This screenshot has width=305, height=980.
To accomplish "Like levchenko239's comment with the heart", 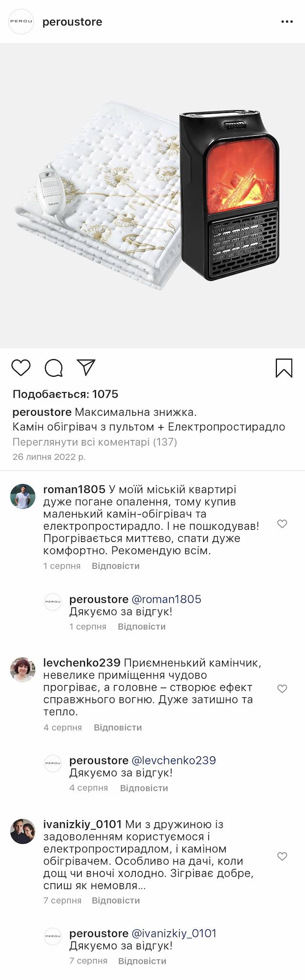I will [282, 688].
